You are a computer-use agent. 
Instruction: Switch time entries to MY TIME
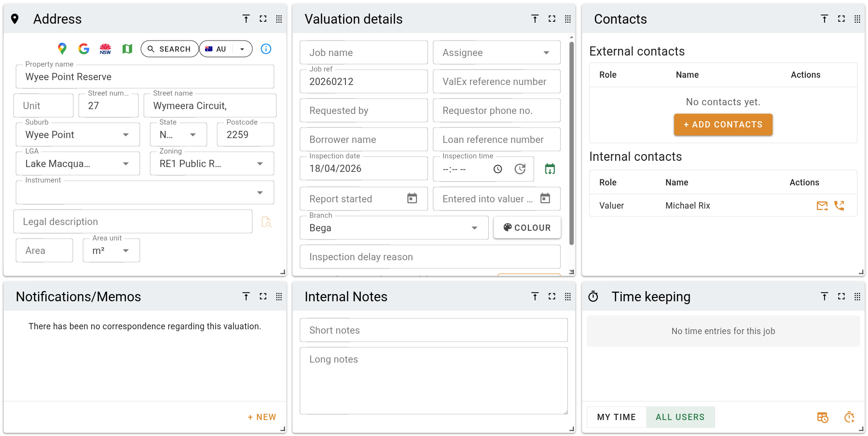point(617,417)
